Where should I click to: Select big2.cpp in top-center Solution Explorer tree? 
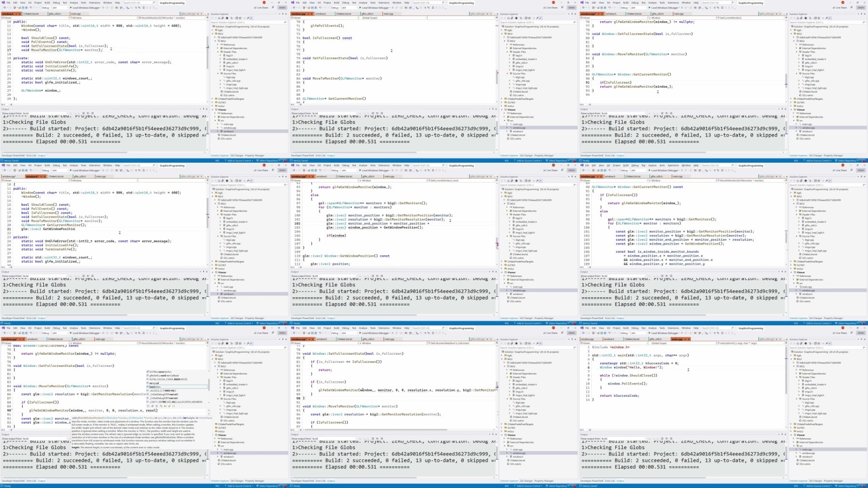(520, 77)
